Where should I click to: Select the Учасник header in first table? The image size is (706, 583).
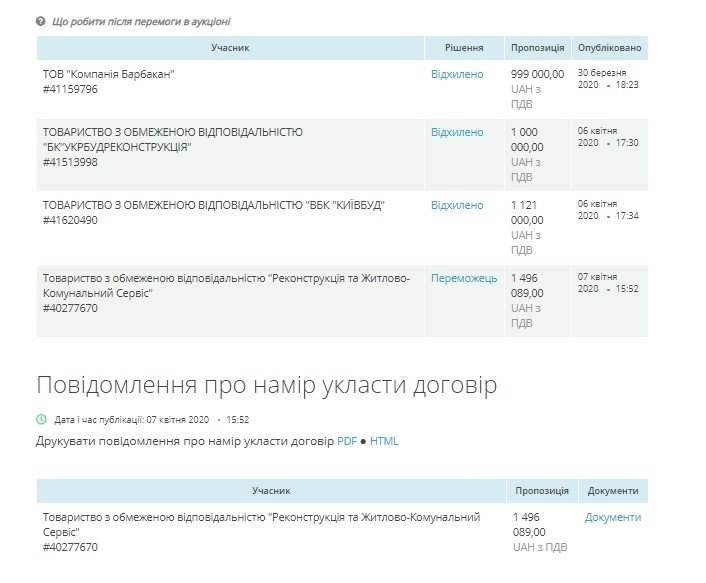coord(230,48)
